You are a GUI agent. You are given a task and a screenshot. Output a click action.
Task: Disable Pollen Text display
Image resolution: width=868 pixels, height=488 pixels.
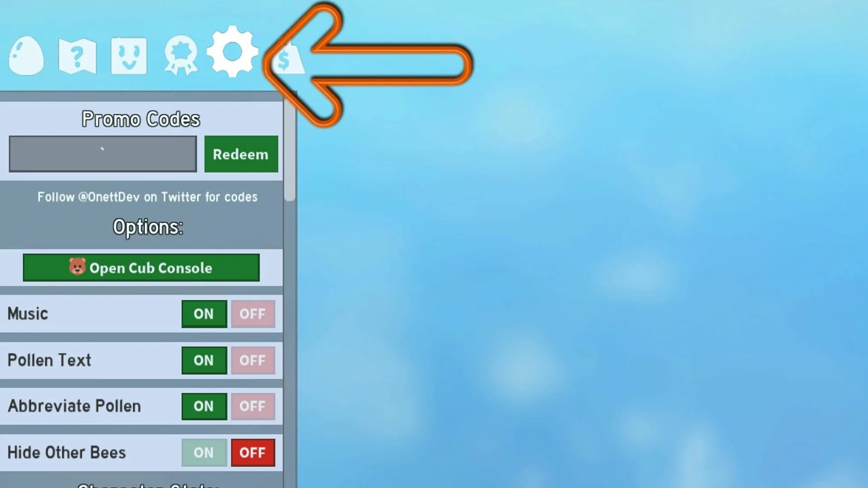coord(252,361)
